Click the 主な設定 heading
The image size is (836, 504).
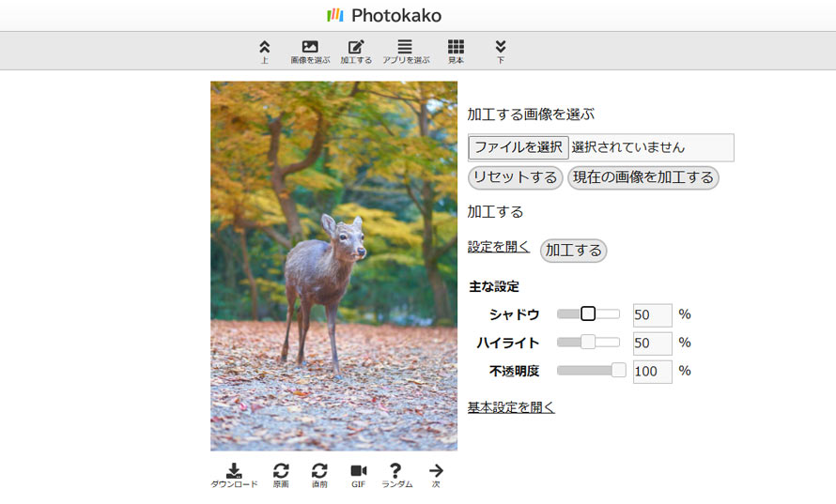tap(494, 286)
